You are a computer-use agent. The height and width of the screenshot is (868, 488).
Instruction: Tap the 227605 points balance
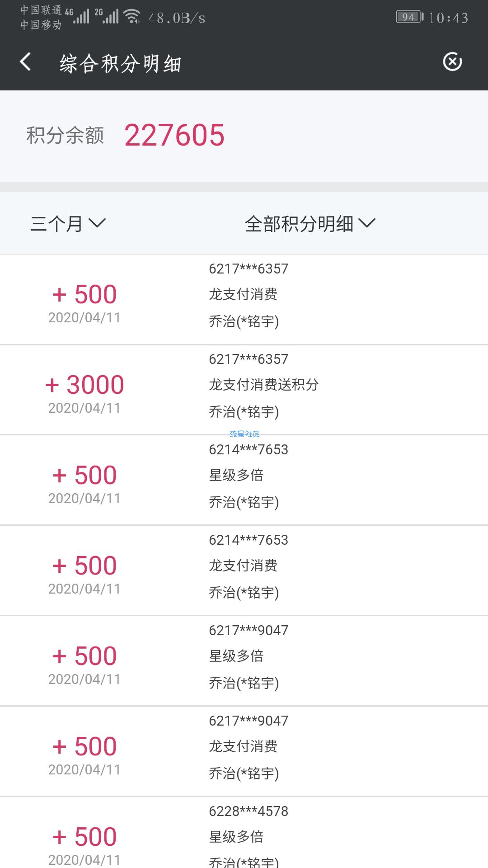point(174,135)
